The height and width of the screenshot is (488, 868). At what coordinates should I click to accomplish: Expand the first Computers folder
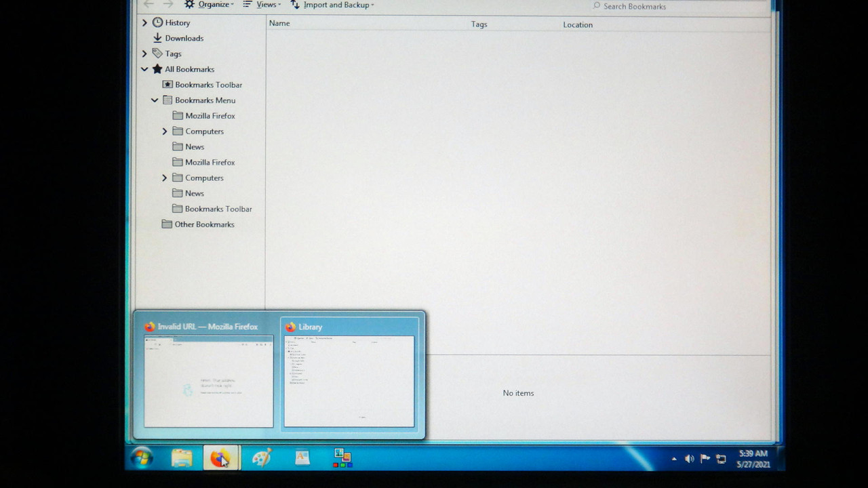165,131
